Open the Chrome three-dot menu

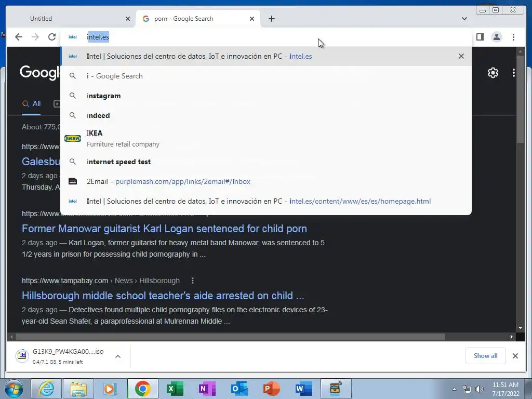point(513,37)
